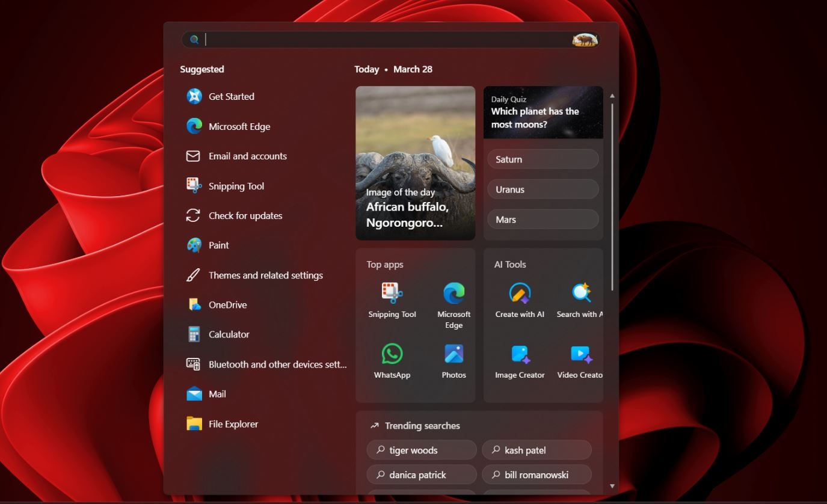Search trending topic bill romanowski
The height and width of the screenshot is (504, 827).
click(x=536, y=475)
